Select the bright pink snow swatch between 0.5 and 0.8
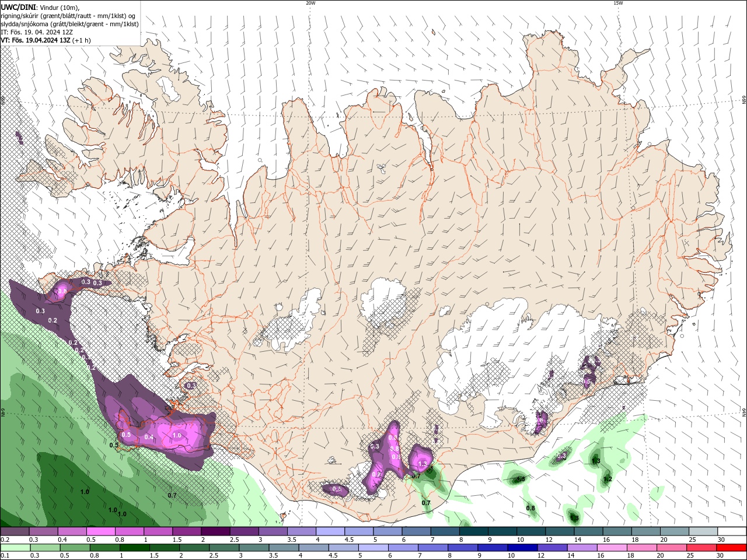Image resolution: width=747 pixels, height=560 pixels. click(x=100, y=531)
